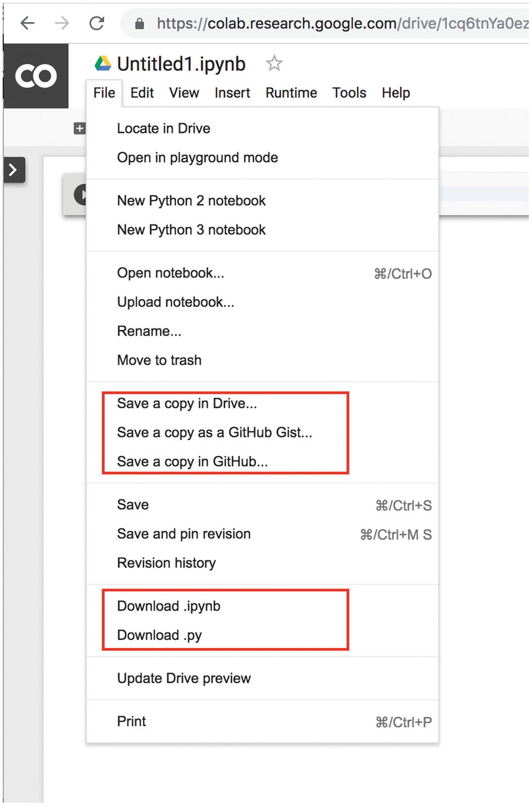Open the Tools menu

(x=349, y=93)
